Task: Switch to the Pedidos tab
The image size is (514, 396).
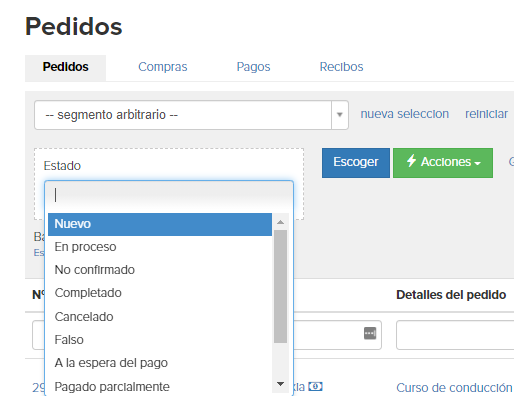Action: pos(65,67)
